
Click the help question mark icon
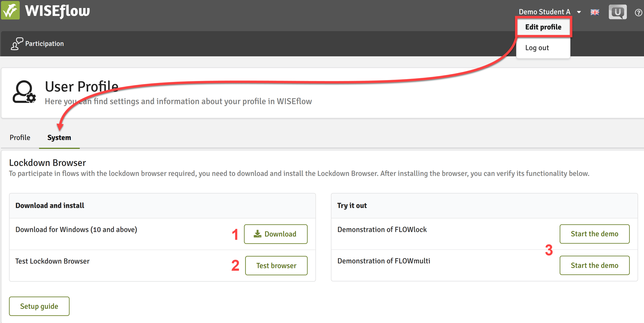(x=638, y=12)
